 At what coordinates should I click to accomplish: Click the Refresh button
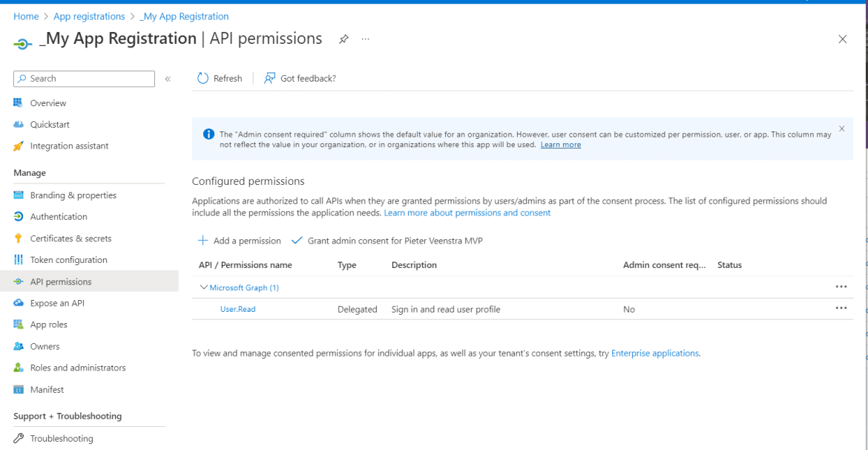click(x=220, y=79)
